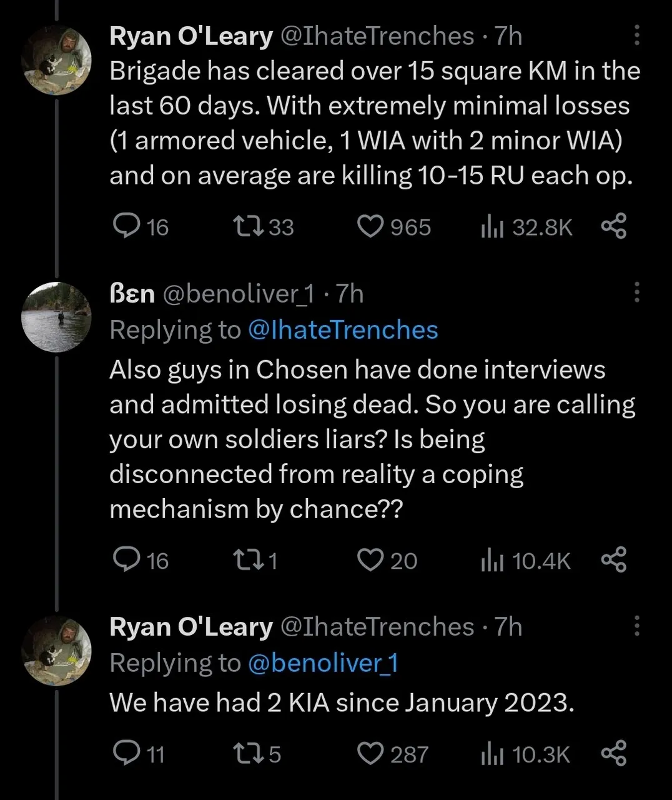
Task: Retweet the tweet with 33 reposts
Action: (244, 226)
